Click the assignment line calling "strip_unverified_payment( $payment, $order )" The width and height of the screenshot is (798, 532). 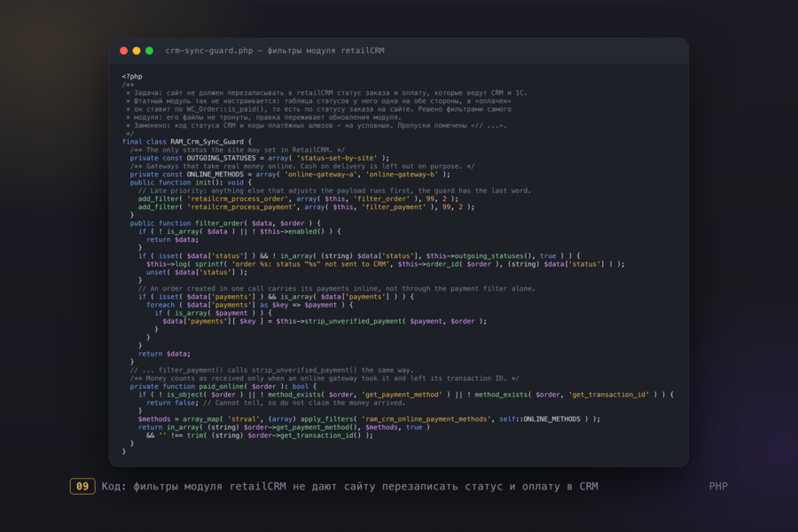point(325,321)
